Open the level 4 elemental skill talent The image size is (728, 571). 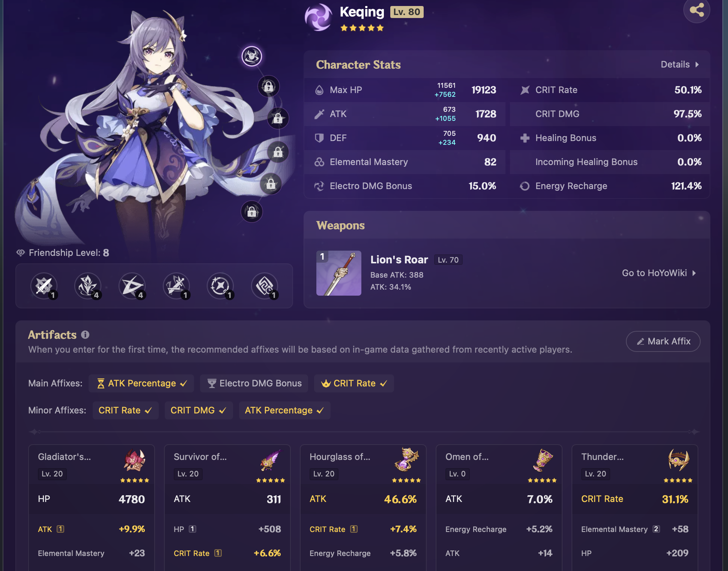[88, 286]
